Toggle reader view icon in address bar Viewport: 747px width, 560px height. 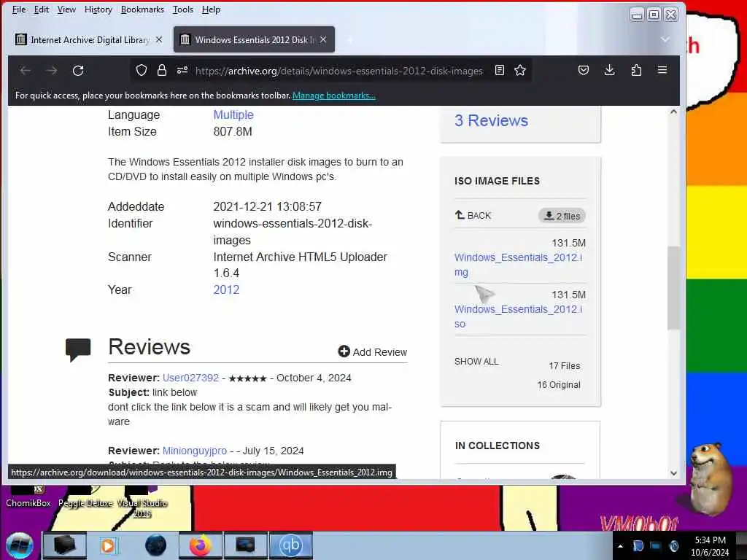pyautogui.click(x=499, y=71)
